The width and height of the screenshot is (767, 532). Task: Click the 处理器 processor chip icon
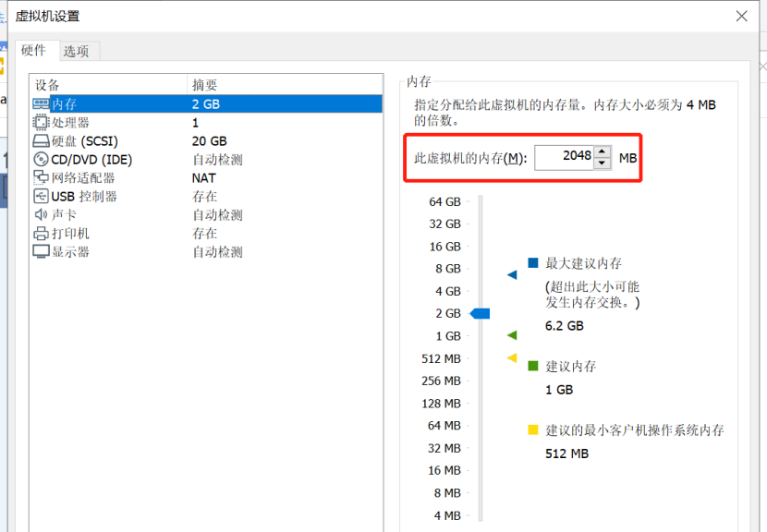[41, 122]
